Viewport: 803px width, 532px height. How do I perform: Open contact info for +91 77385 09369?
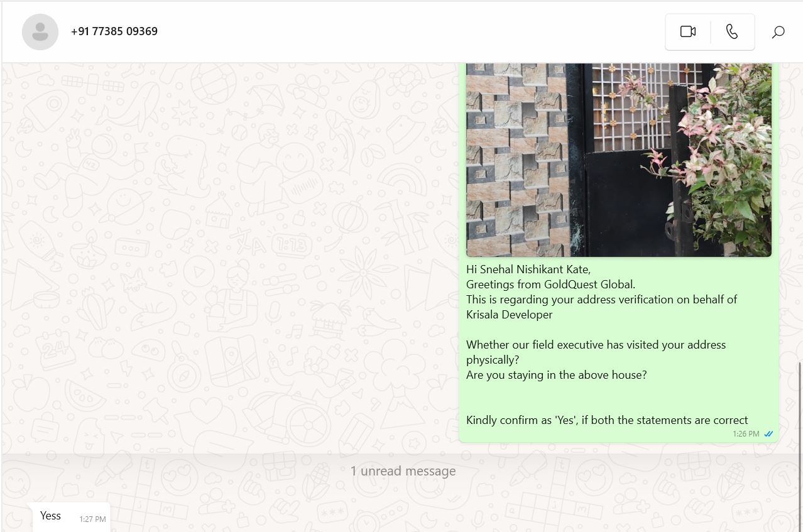114,31
